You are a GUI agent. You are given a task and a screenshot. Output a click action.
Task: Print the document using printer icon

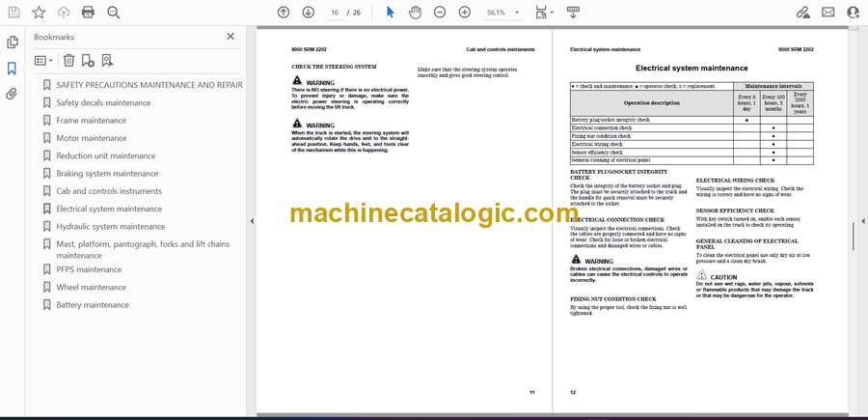pyautogui.click(x=88, y=13)
